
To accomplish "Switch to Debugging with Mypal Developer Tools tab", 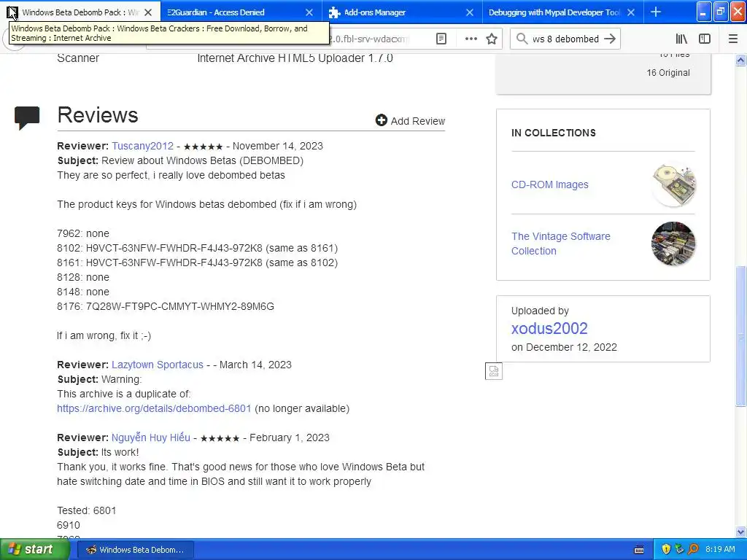I will (x=563, y=12).
